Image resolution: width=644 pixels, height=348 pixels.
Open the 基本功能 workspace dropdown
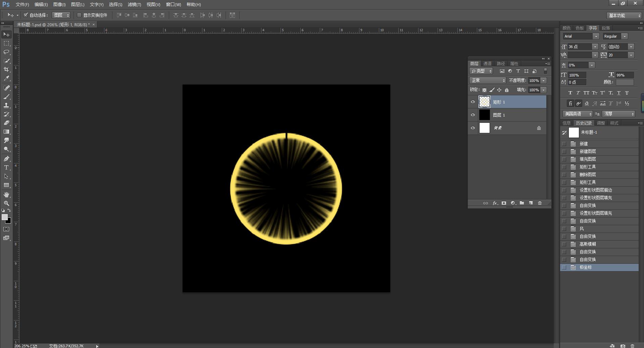[624, 15]
